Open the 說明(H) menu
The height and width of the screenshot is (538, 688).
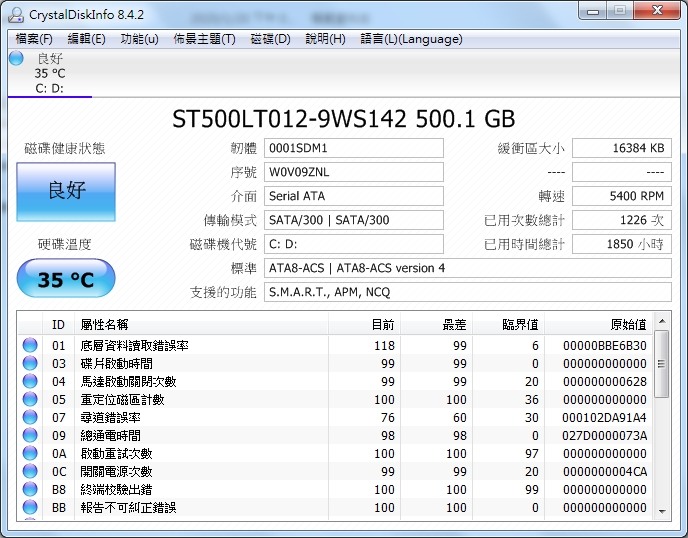[x=325, y=39]
